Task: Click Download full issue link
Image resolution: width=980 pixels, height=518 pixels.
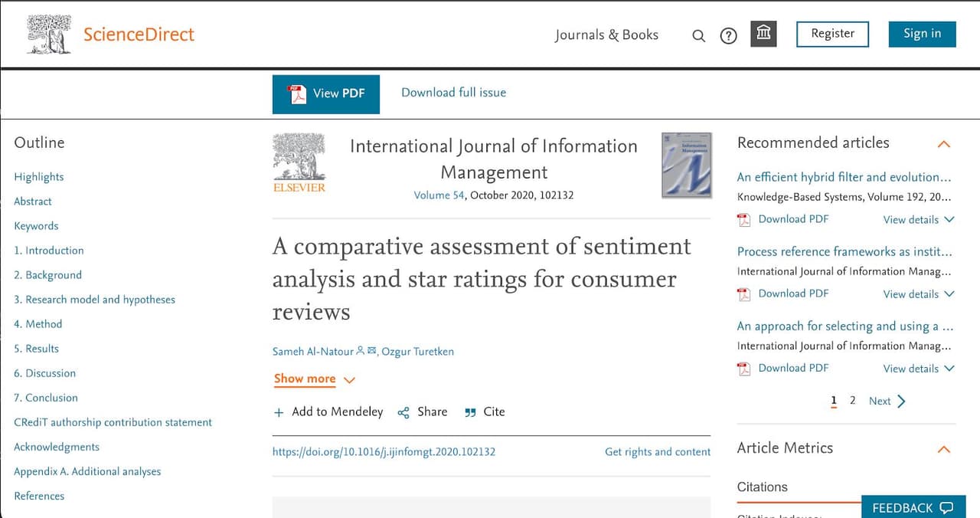Action: (x=453, y=93)
